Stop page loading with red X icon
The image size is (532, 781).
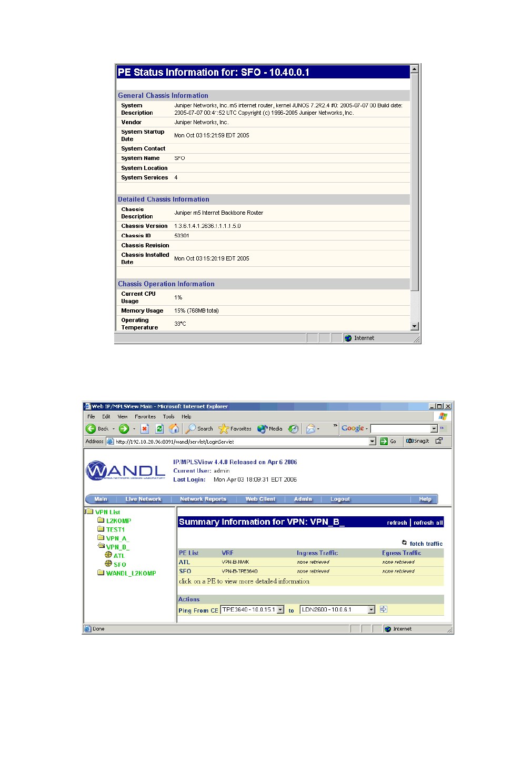click(x=145, y=429)
